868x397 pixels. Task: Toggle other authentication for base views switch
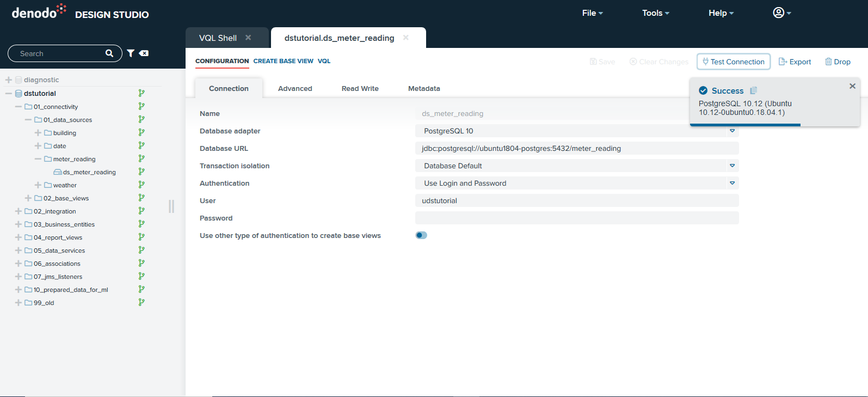421,235
